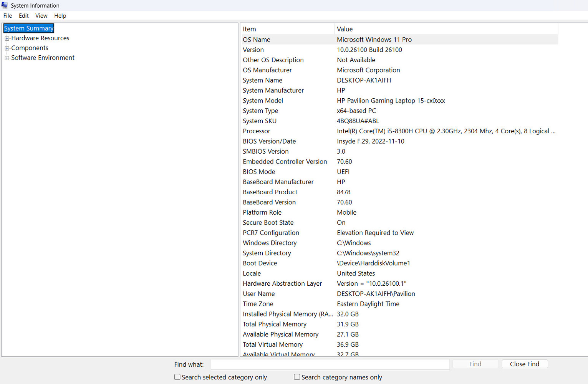Click the Value column header
Viewport: 588px width, 384px height.
click(446, 29)
